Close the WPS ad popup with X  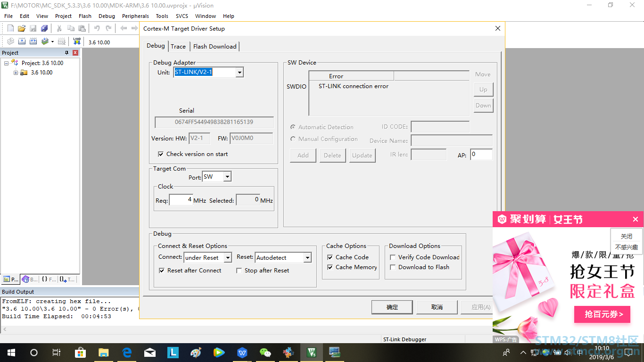click(x=635, y=219)
